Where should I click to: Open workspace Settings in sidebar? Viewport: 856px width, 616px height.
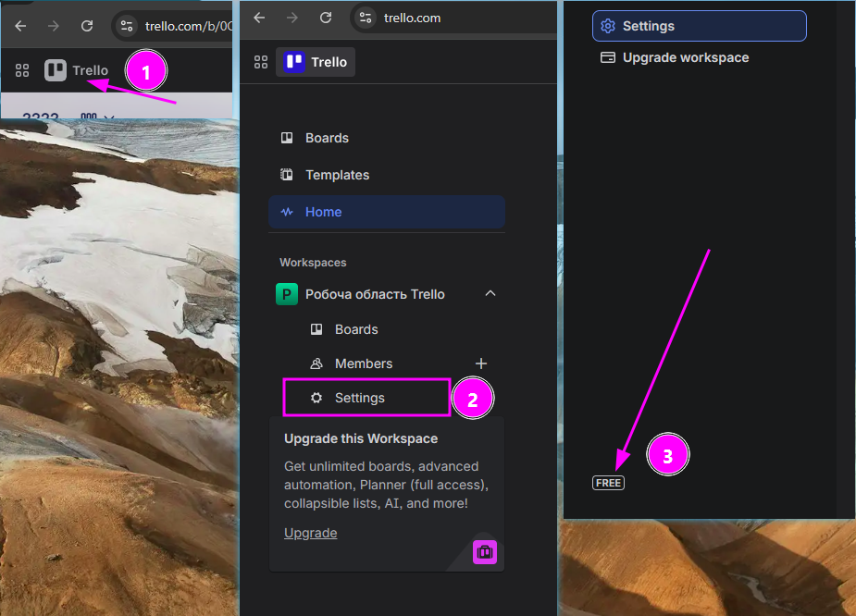[366, 398]
